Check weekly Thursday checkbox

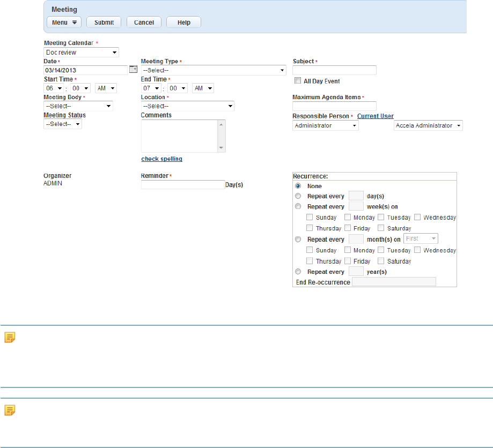click(x=310, y=228)
